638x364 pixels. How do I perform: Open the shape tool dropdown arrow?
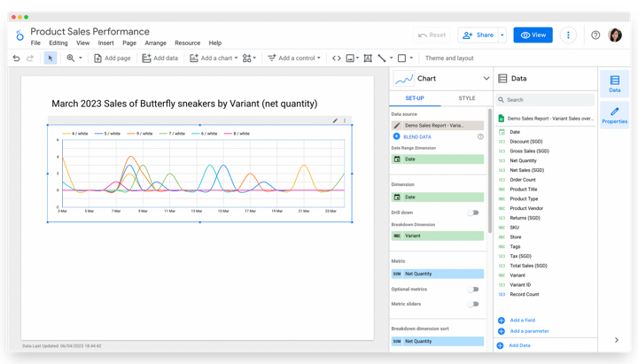point(411,58)
